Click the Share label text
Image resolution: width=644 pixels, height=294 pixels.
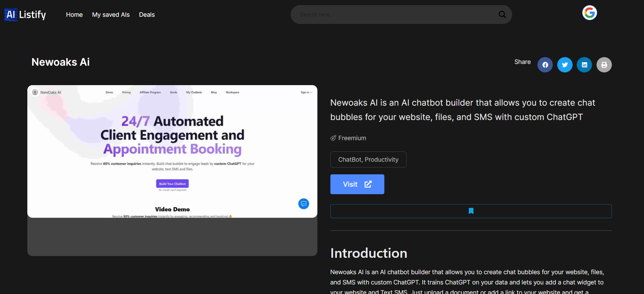click(x=522, y=62)
